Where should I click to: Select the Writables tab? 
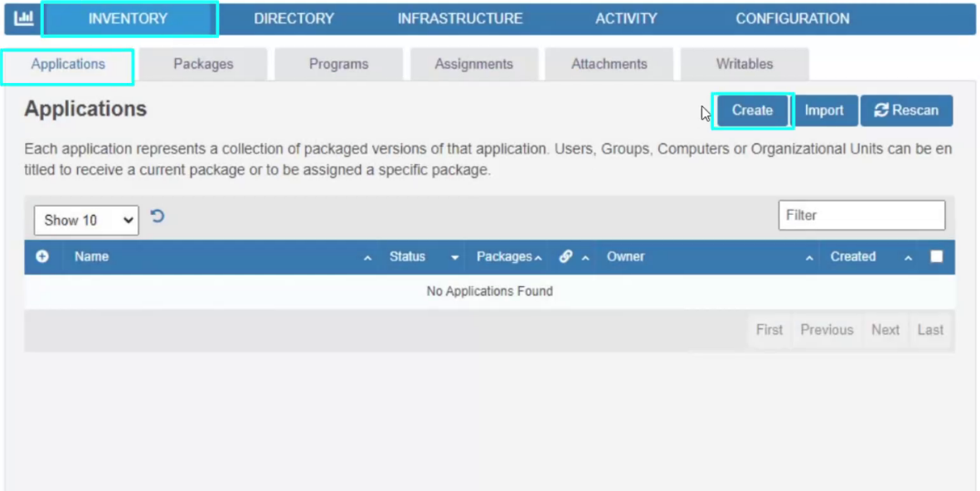click(x=743, y=63)
